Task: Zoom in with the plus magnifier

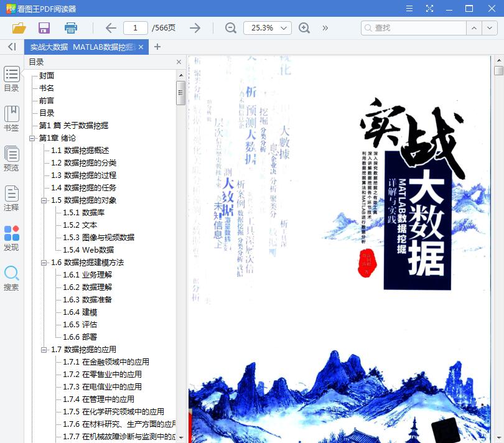Action: (304, 28)
